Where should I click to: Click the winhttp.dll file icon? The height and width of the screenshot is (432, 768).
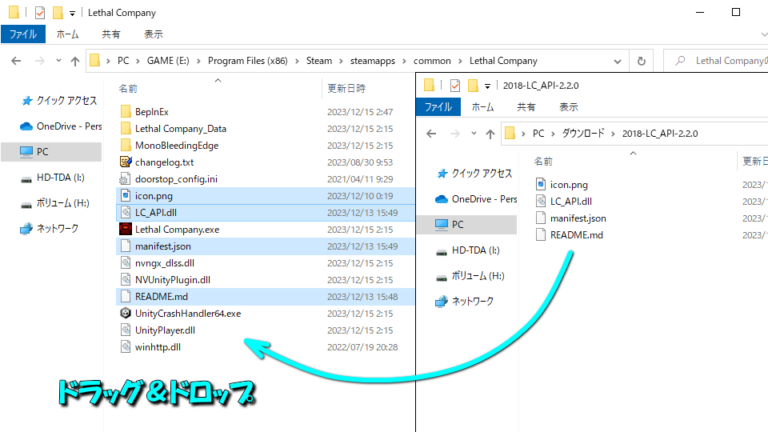coord(126,347)
